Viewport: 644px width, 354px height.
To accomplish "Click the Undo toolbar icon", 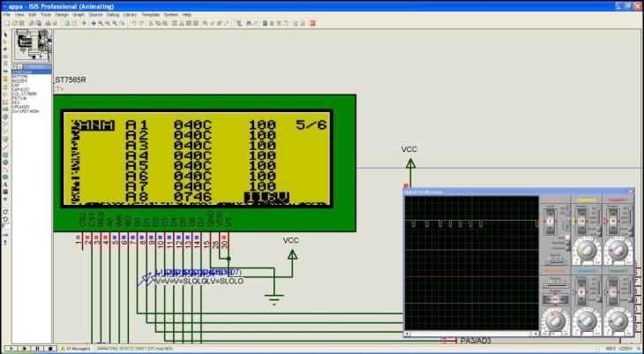I will [x=134, y=24].
